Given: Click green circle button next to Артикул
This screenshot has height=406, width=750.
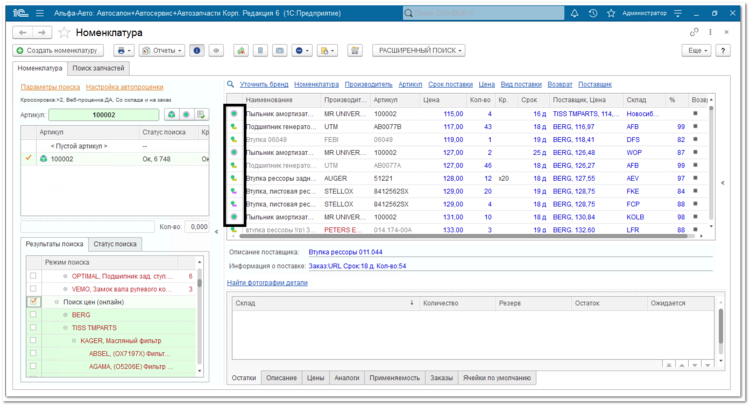Looking at the screenshot, I should coord(186,115).
